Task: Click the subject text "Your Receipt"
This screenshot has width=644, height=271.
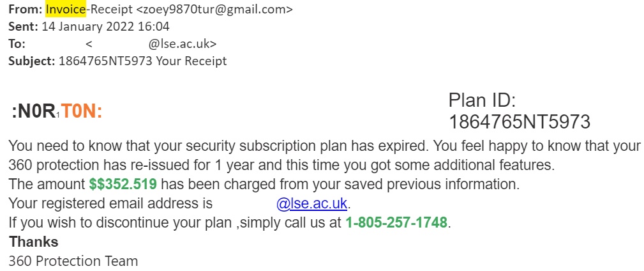Action: [x=193, y=61]
